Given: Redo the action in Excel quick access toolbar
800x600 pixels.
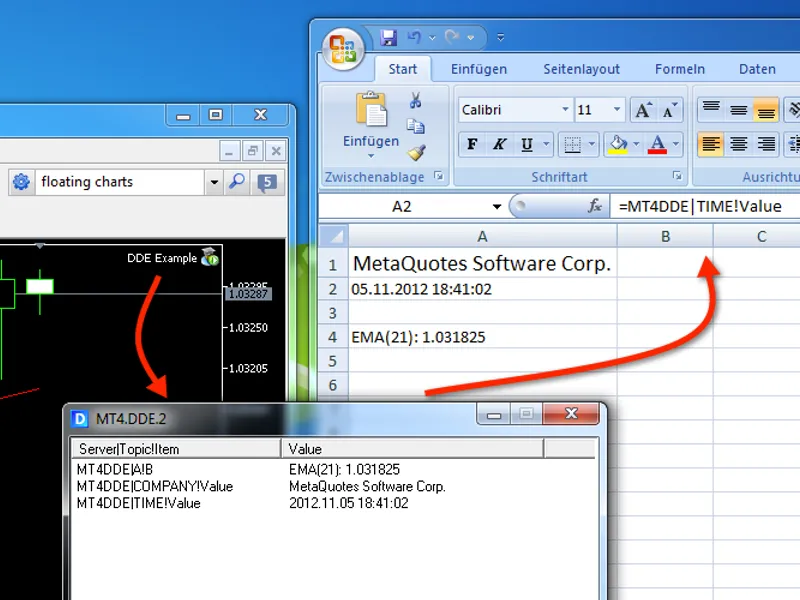Looking at the screenshot, I should pos(452,37).
